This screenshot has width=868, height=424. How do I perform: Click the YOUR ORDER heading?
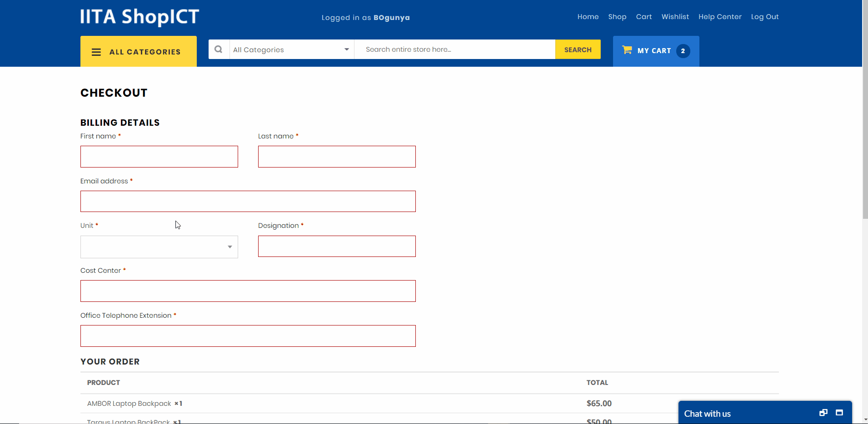(x=110, y=362)
